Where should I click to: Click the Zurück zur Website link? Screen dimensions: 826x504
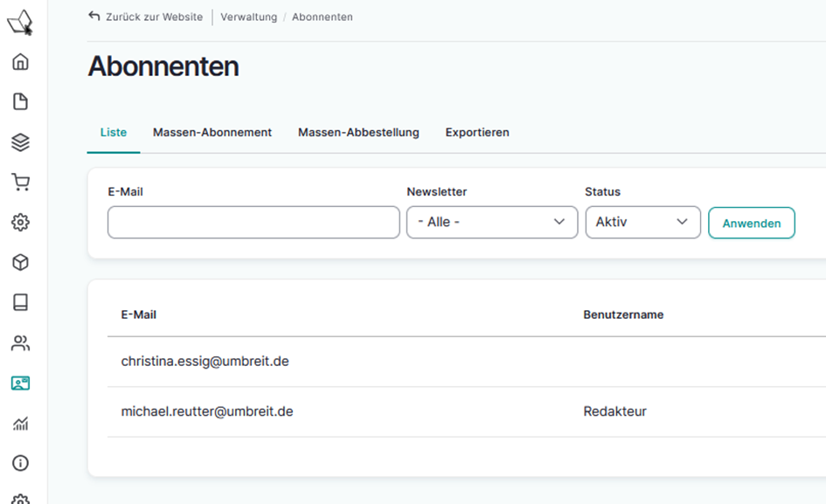pos(146,17)
